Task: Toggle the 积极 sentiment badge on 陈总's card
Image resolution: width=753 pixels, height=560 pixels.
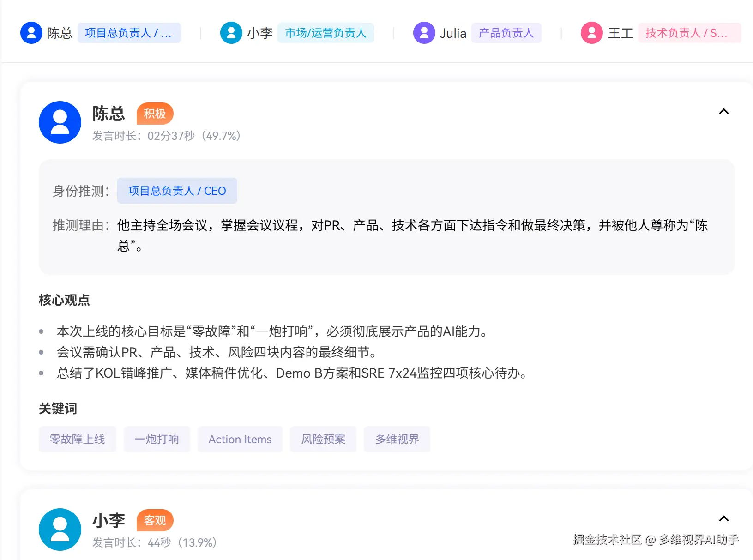Action: 155,113
